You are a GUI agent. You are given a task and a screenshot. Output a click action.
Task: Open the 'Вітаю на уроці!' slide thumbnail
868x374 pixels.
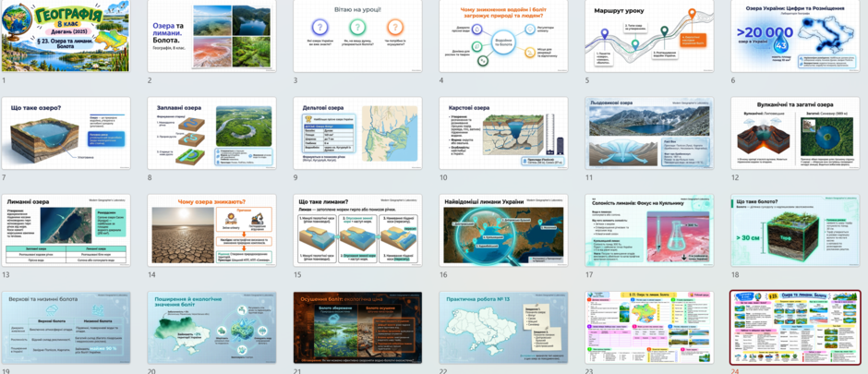(357, 36)
